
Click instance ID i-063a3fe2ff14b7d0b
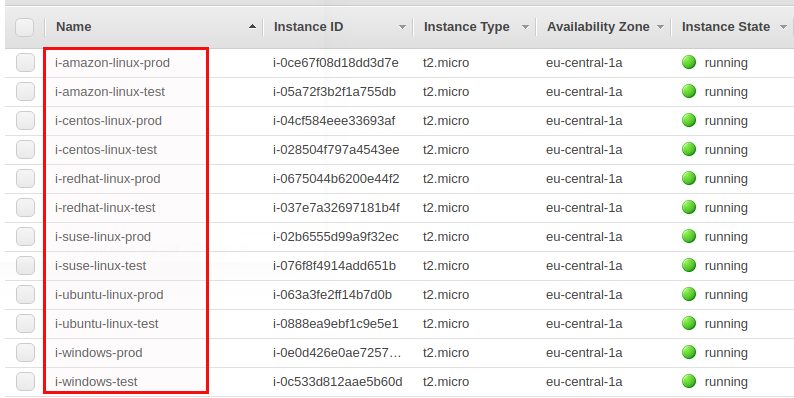point(332,295)
